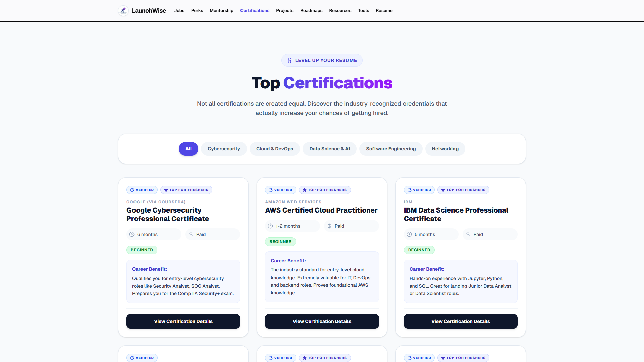Viewport: 644px width, 362px height.
Task: Filter certifications by Cloud & DevOps
Action: (275, 149)
